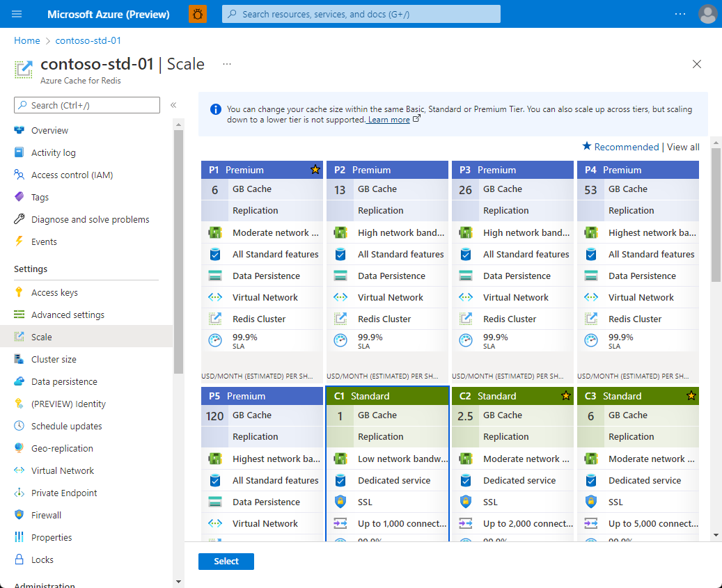Click the Data Persistence icon on P4 card
The width and height of the screenshot is (722, 588).
click(590, 276)
